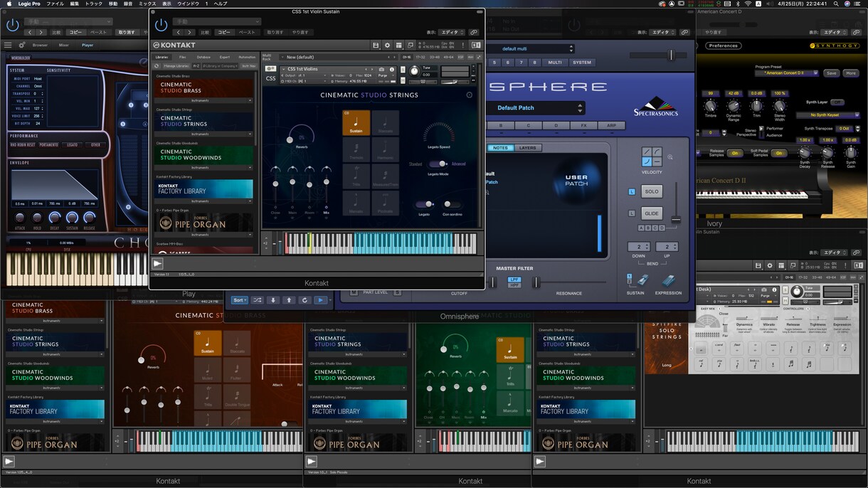The image size is (868, 488).
Task: Click link icon in Kontakt plugin header
Action: click(474, 32)
